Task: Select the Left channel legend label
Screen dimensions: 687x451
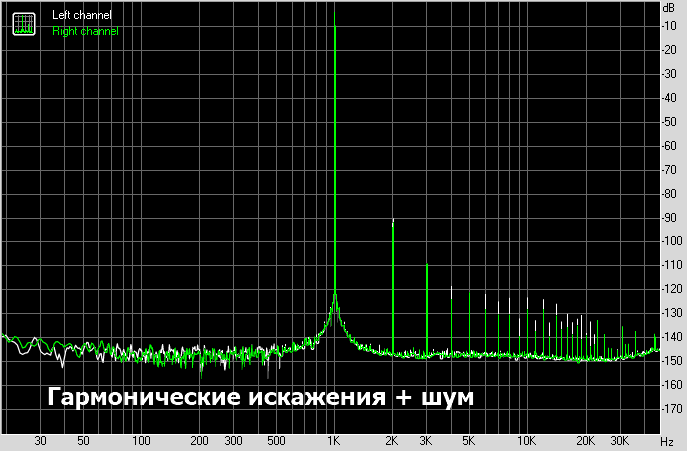Action: (82, 15)
